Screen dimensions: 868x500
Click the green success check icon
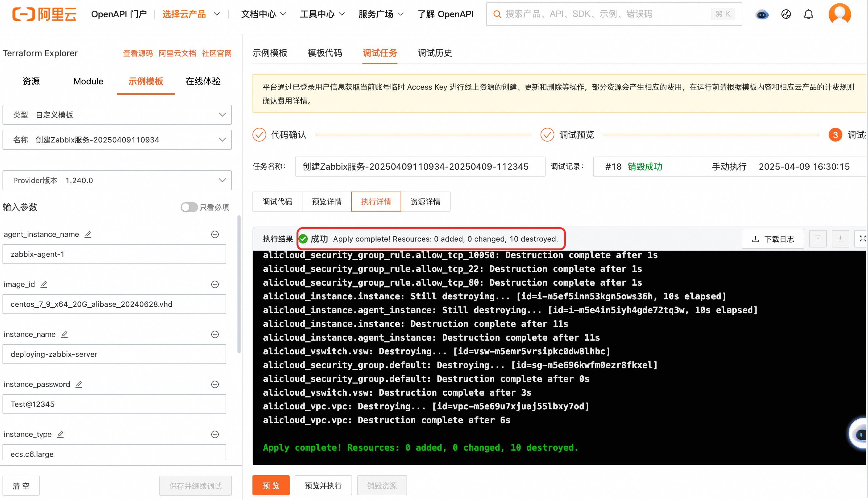click(303, 239)
